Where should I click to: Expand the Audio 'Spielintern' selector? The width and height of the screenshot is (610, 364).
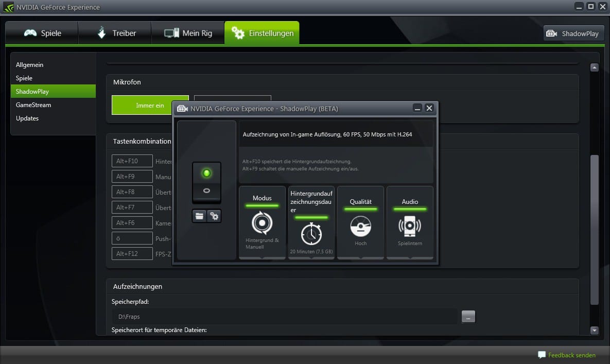(x=410, y=244)
